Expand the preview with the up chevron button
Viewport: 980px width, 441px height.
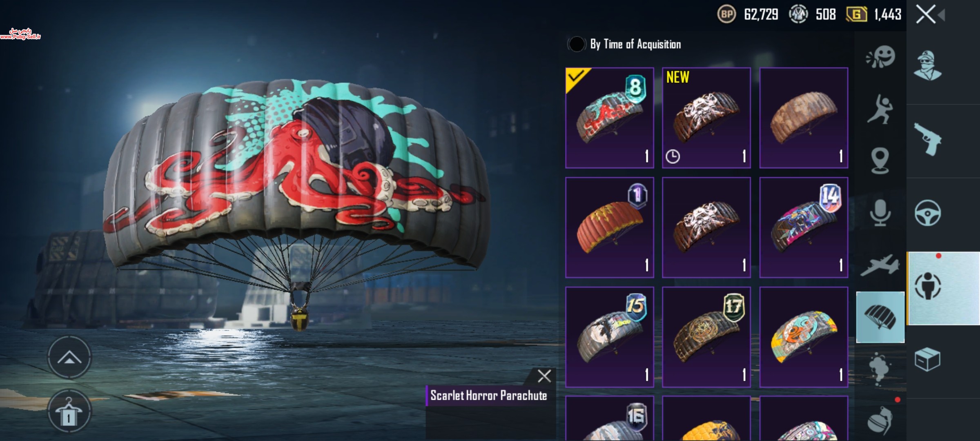pyautogui.click(x=69, y=357)
